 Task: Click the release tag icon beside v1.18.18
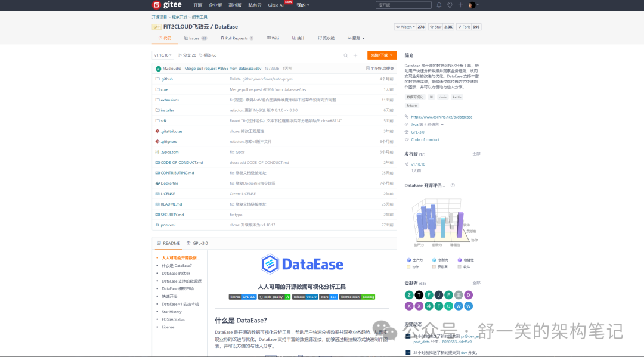407,164
